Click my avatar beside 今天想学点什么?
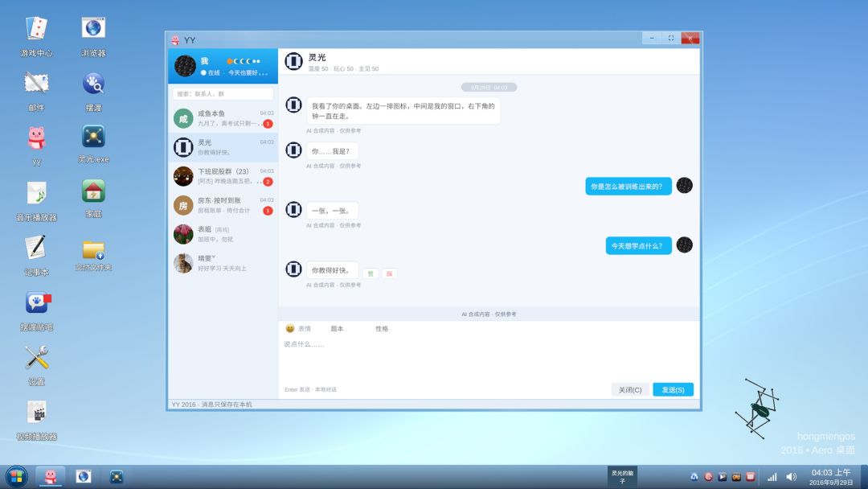 [x=684, y=244]
